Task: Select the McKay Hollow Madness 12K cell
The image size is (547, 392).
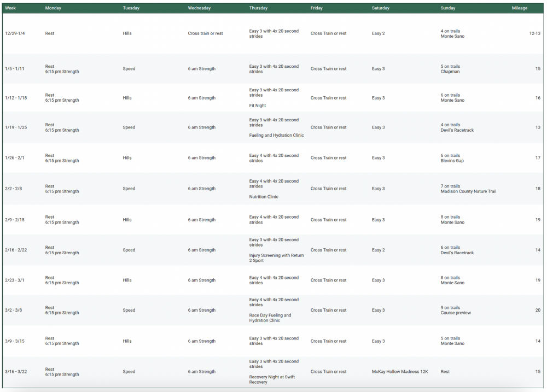Action: (399, 372)
